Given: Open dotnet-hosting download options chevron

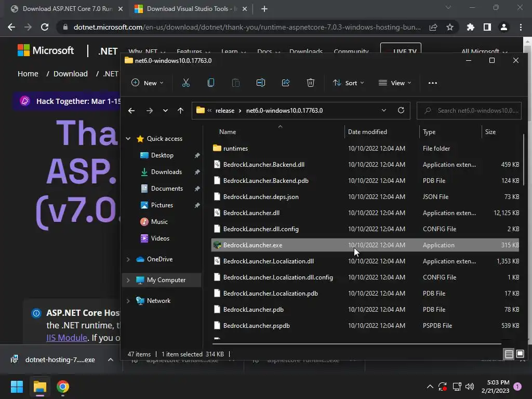Looking at the screenshot, I should click(x=111, y=360).
